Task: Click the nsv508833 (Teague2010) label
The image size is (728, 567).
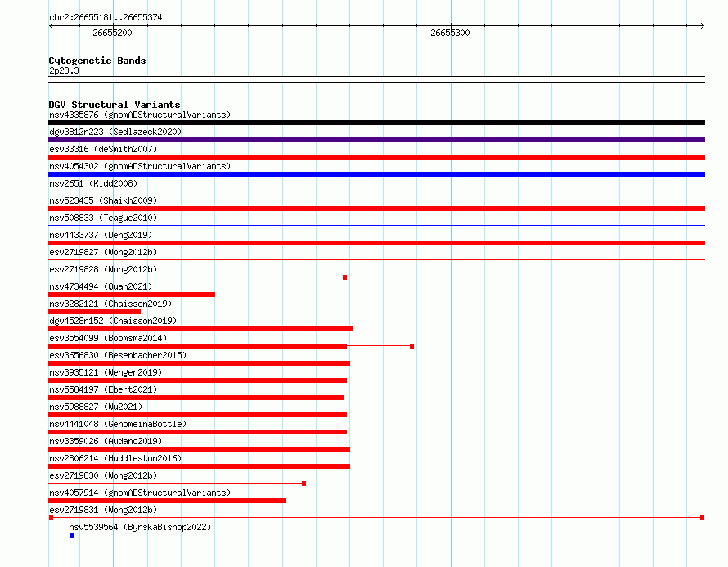Action: (x=103, y=218)
